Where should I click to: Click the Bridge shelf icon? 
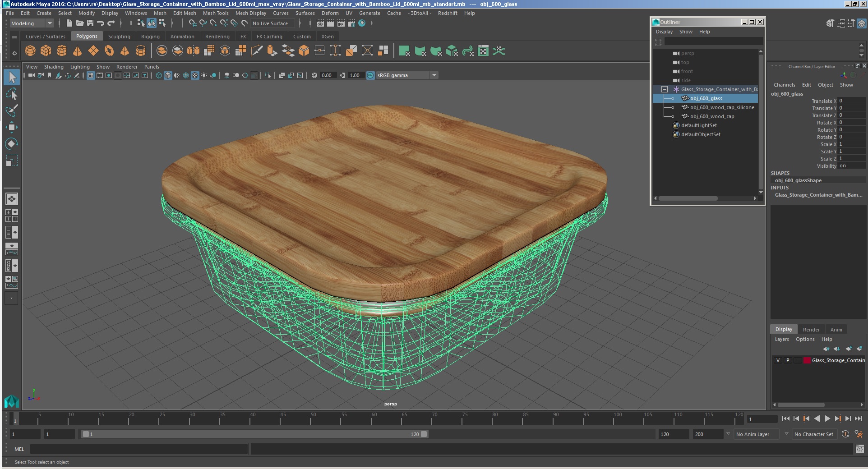coord(288,51)
